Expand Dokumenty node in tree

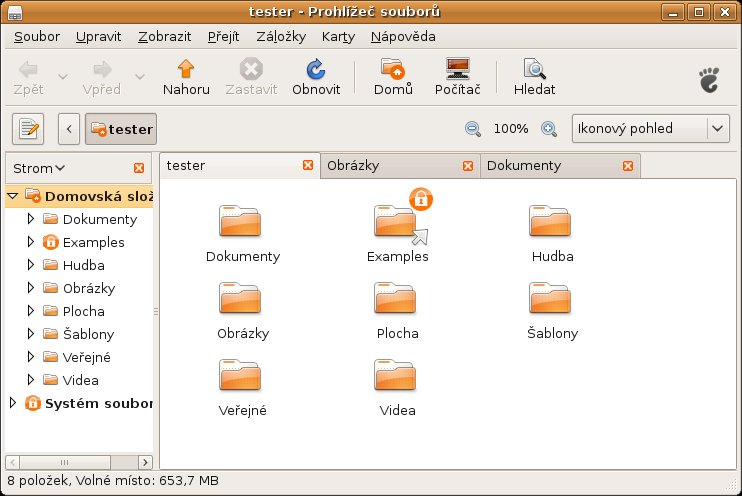click(x=31, y=219)
